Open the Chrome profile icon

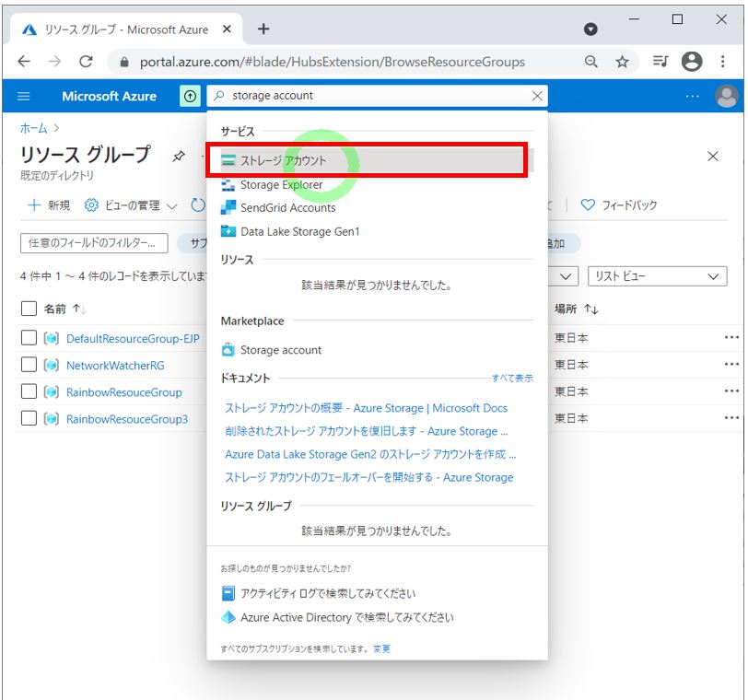[692, 62]
